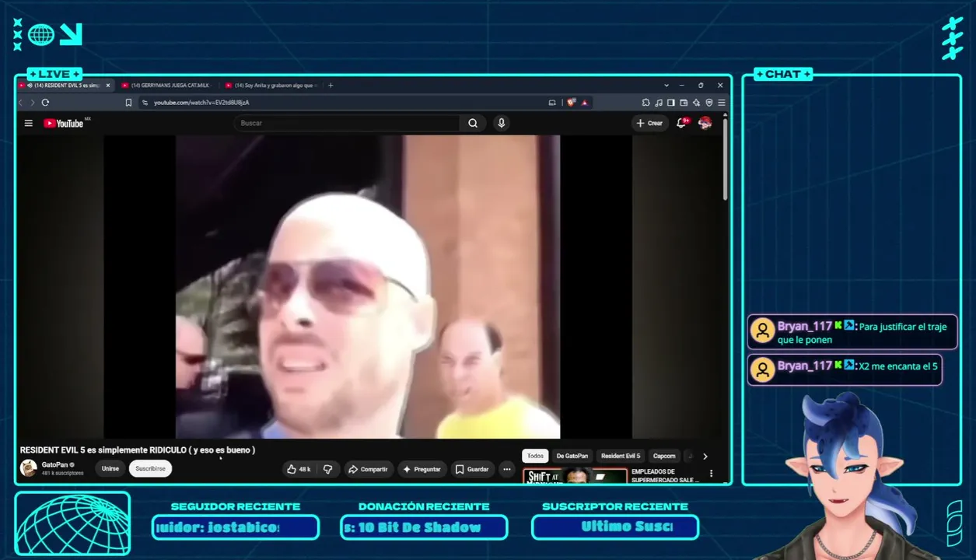Open the three-dot menu of the suggested video
This screenshot has width=976, height=560.
[x=711, y=474]
